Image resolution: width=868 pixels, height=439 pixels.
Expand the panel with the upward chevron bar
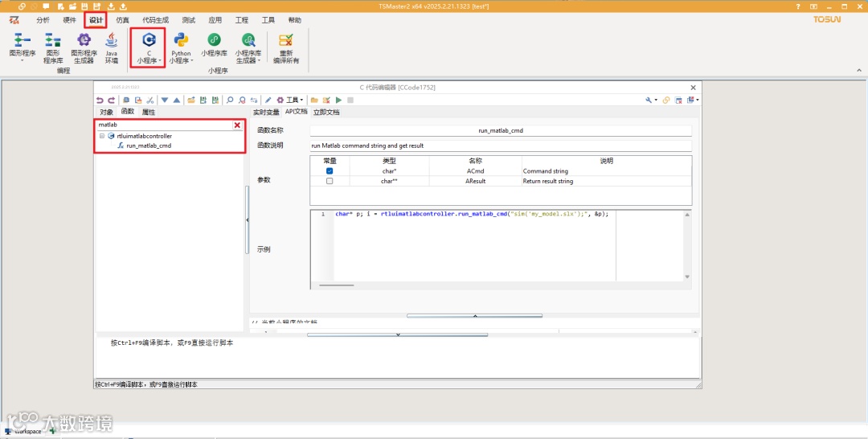[474, 315]
